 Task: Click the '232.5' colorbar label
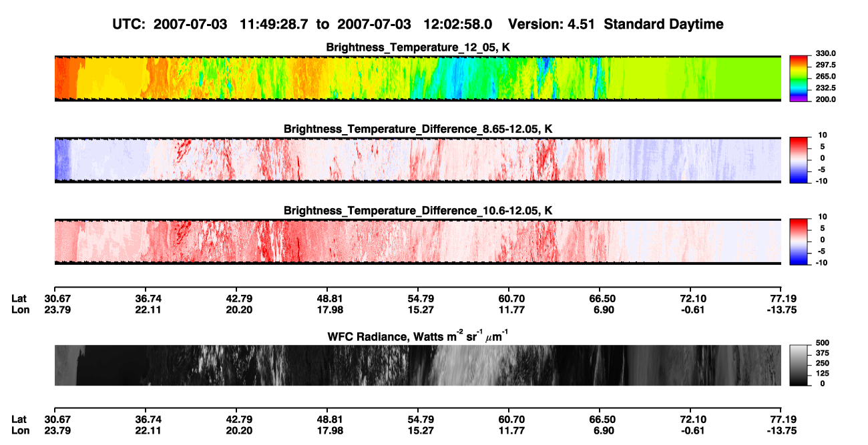(825, 87)
